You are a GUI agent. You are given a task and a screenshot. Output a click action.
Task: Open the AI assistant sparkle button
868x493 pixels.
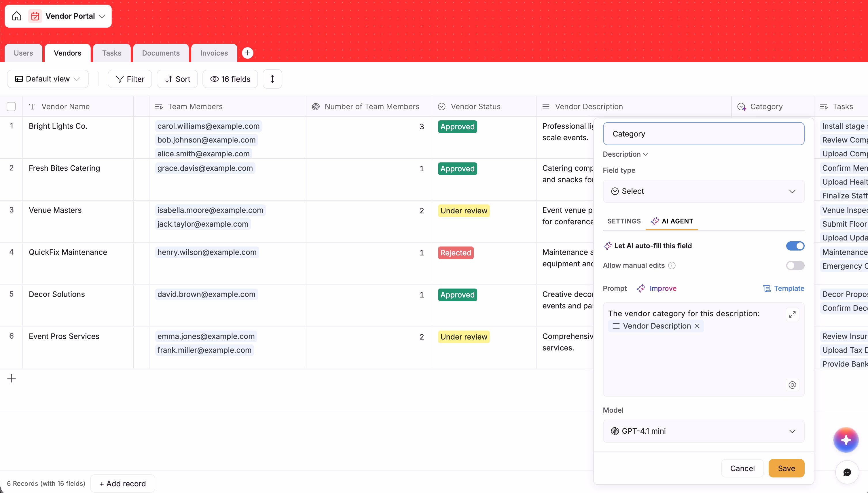(846, 440)
